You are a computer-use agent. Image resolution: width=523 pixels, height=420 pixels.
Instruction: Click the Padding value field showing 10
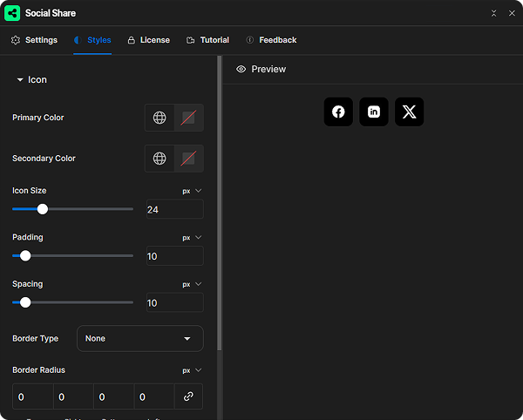tap(175, 255)
